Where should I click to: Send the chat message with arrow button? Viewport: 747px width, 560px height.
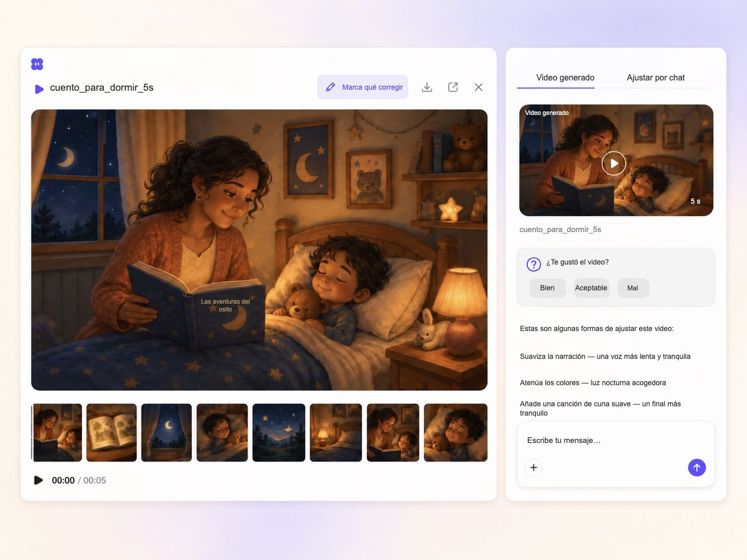point(697,468)
